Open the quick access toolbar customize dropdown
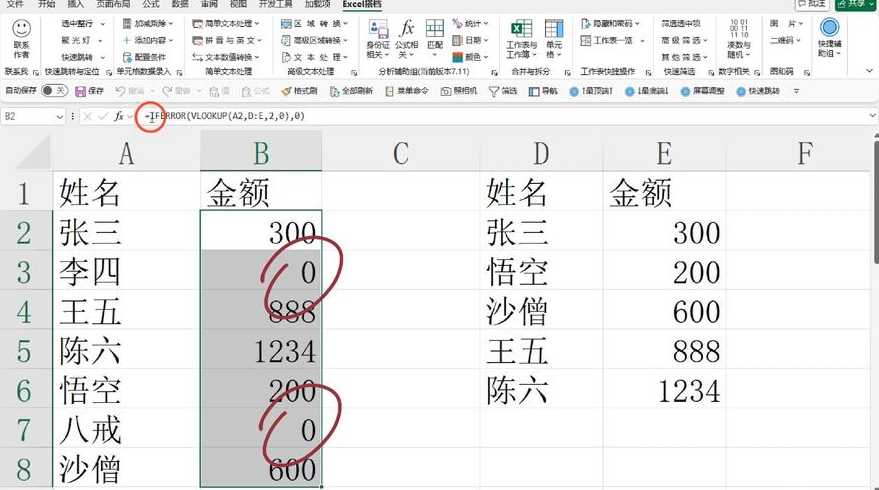 coord(796,91)
